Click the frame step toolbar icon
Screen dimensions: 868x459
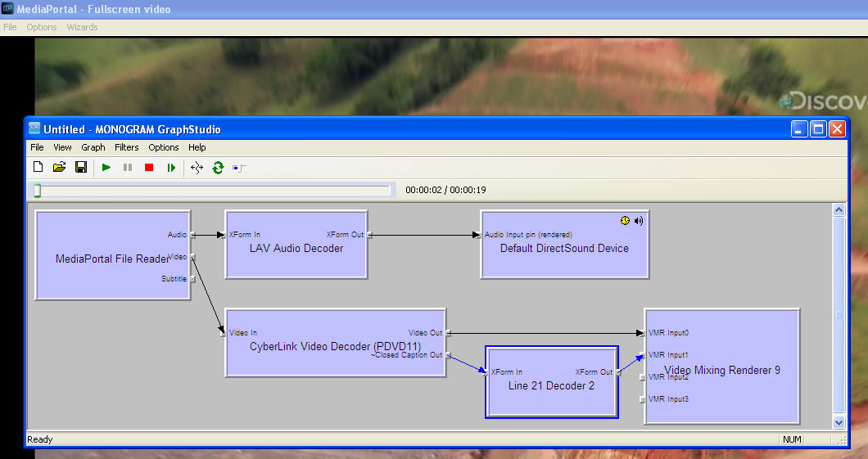pos(171,167)
